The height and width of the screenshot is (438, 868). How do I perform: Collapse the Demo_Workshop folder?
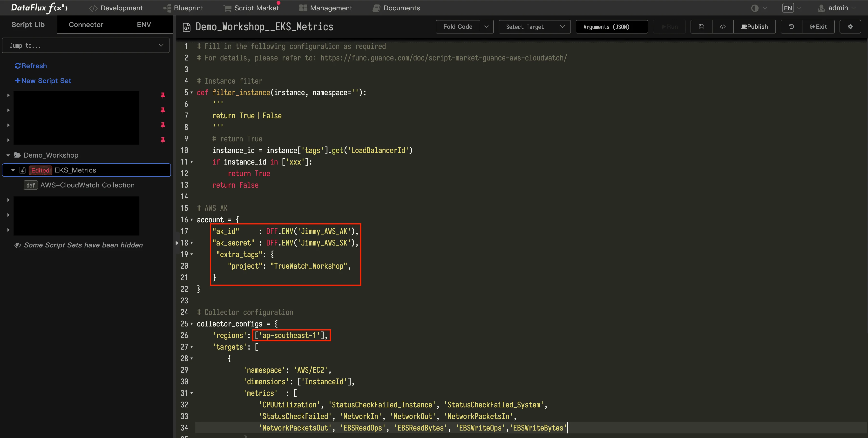pyautogui.click(x=8, y=155)
